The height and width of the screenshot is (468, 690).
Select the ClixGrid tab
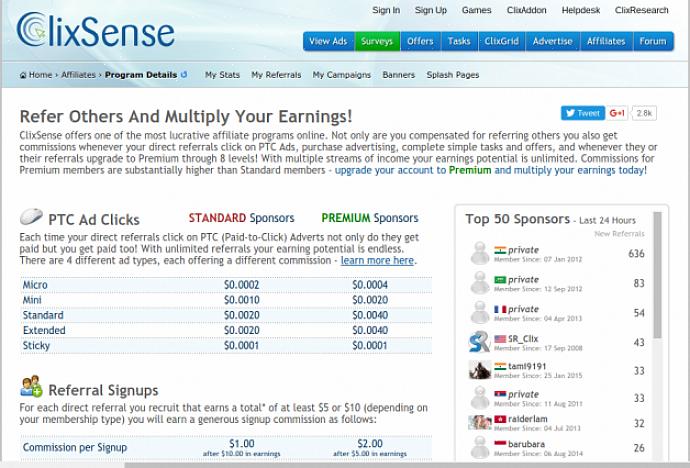pyautogui.click(x=502, y=41)
